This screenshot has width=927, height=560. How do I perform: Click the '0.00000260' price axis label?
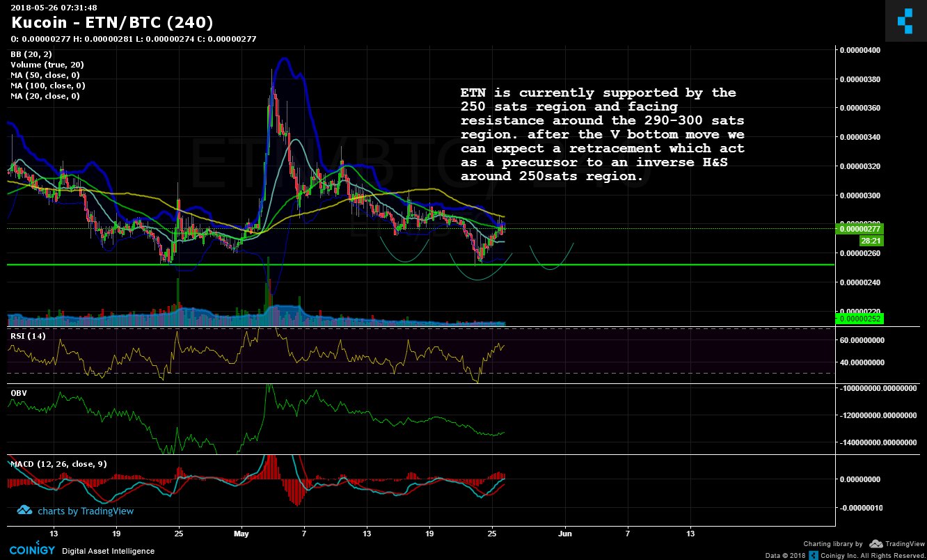(x=861, y=253)
